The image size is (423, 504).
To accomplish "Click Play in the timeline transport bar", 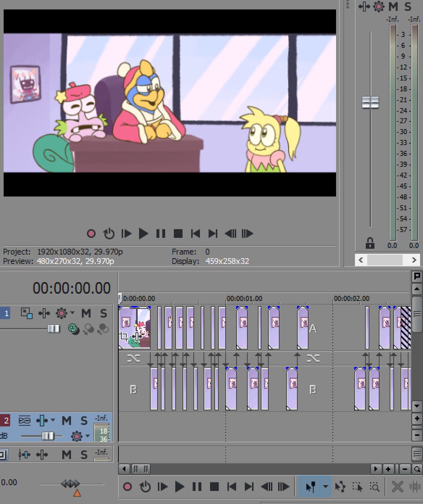I will [180, 487].
